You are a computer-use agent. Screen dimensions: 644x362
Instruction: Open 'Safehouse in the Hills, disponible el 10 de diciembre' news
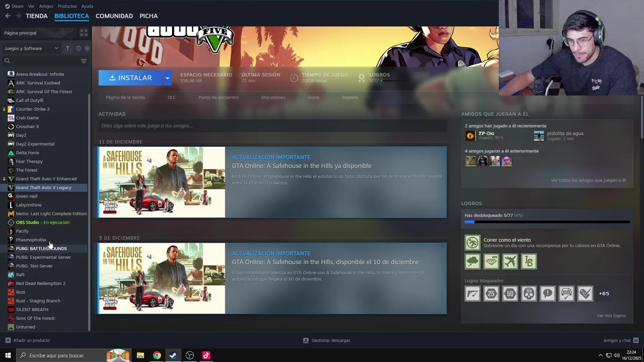[325, 262]
